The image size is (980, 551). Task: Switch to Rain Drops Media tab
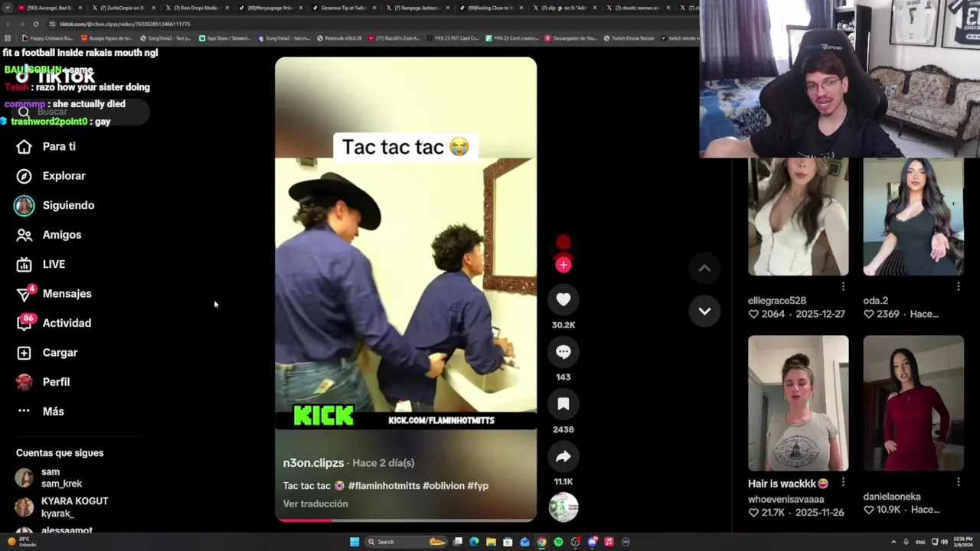[195, 8]
